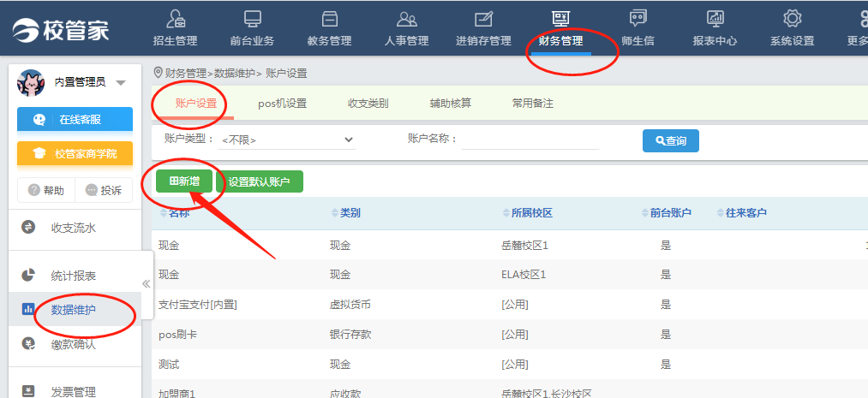Sort table by 往来客户 column
This screenshot has width=868, height=398.
point(742,213)
